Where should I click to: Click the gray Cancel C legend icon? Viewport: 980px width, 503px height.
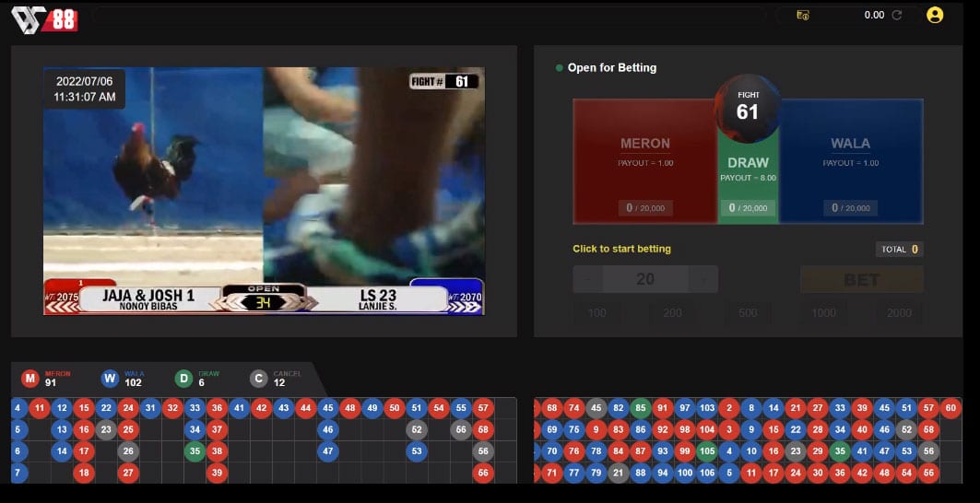click(x=259, y=379)
